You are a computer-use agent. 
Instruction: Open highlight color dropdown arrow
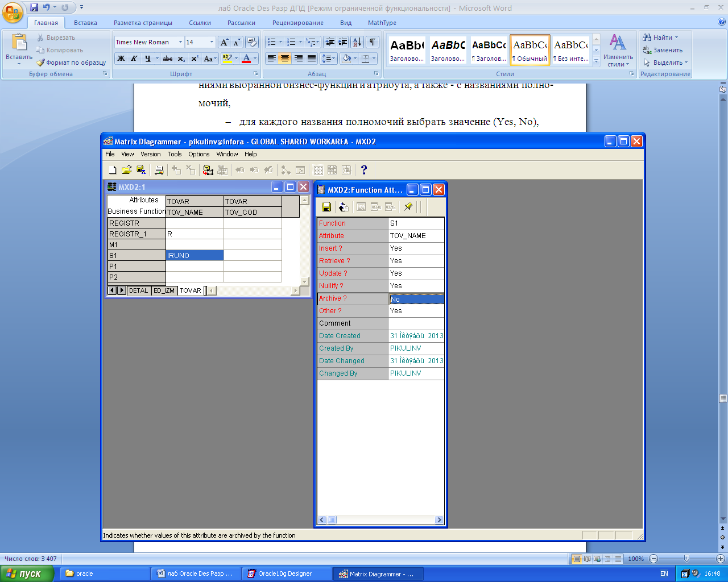pos(236,59)
